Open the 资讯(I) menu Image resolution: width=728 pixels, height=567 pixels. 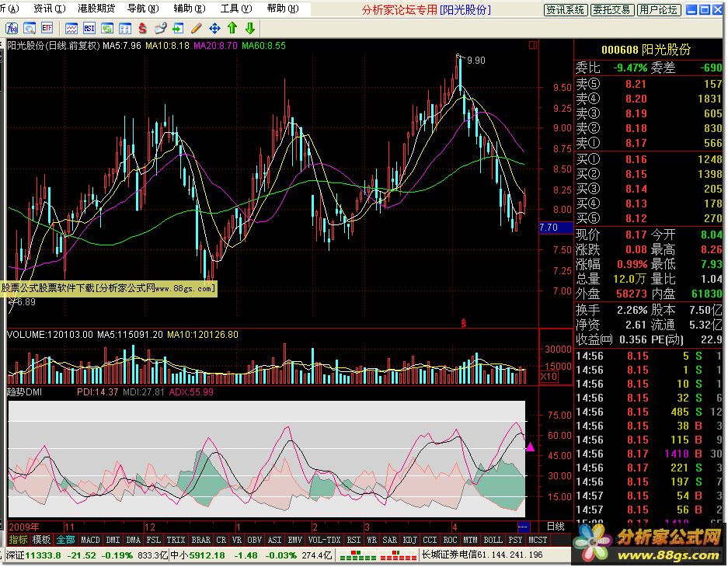coord(50,9)
